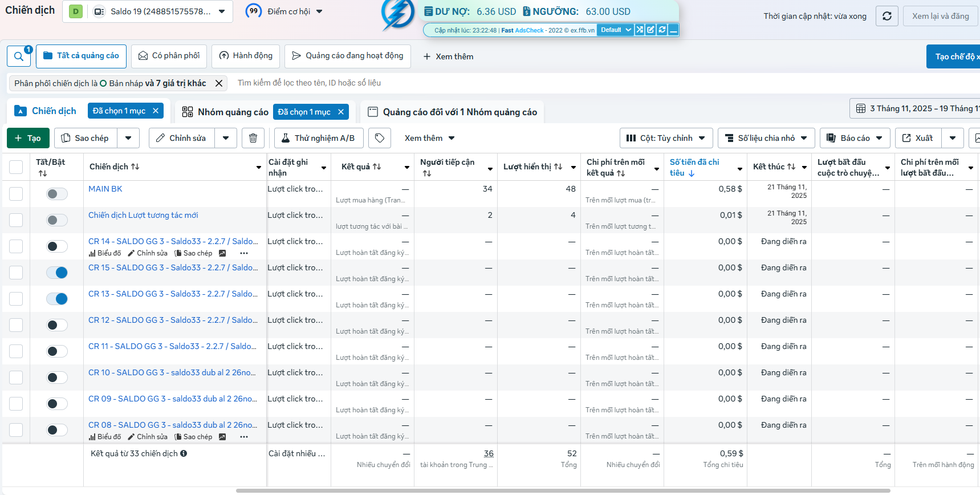Viewport: 980px width, 495px height.
Task: Click the Xuất export button
Action: 918,138
